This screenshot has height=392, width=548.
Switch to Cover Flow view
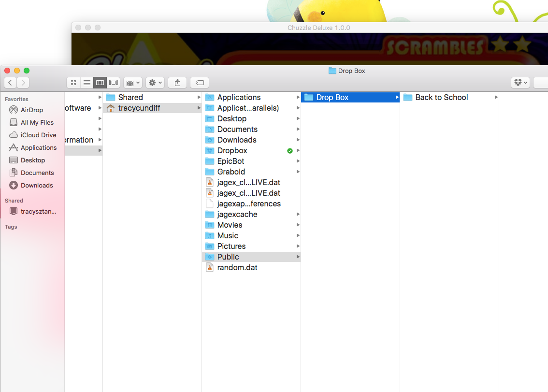point(114,83)
